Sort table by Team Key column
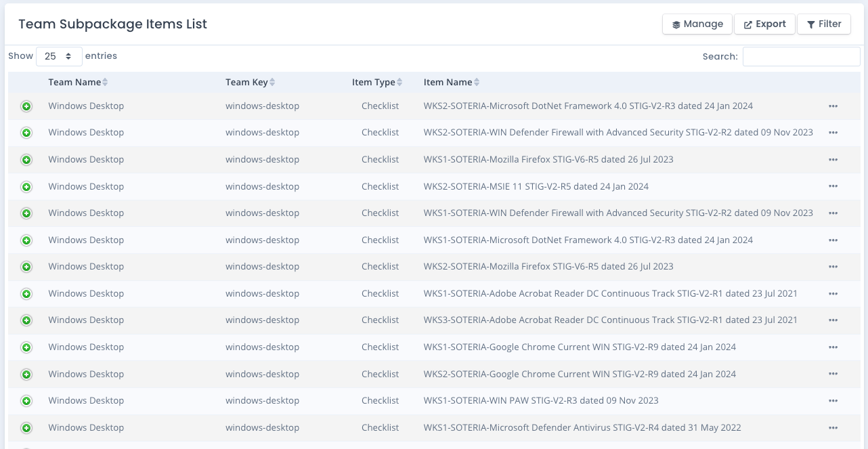This screenshot has width=868, height=449. click(x=251, y=82)
